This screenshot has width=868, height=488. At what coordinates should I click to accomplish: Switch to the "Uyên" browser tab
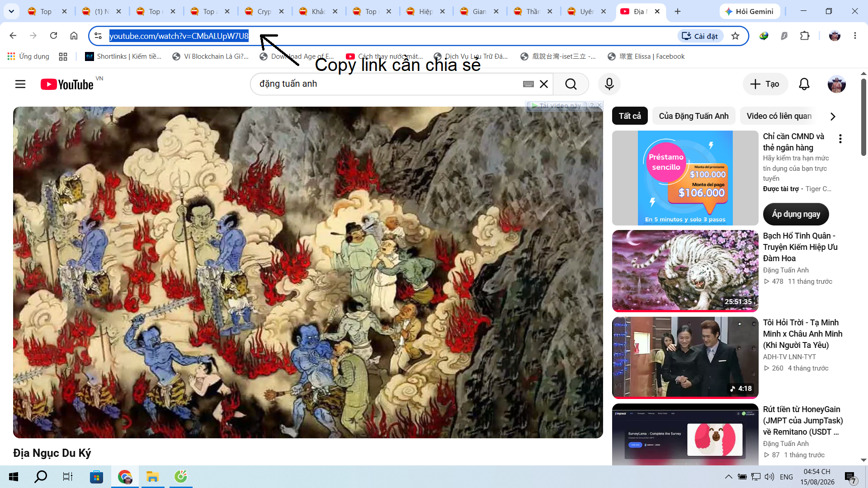pos(587,11)
